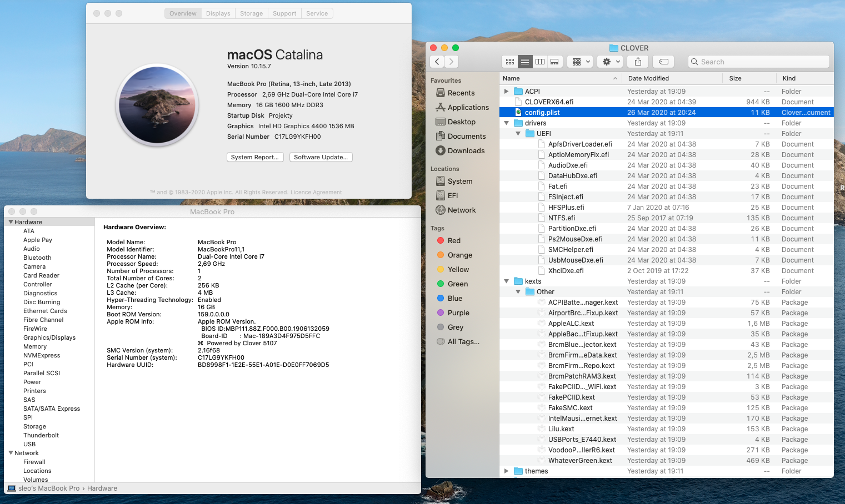Viewport: 845px width, 504px height.
Task: Collapse the Hardware section in System Report
Action: 11,222
